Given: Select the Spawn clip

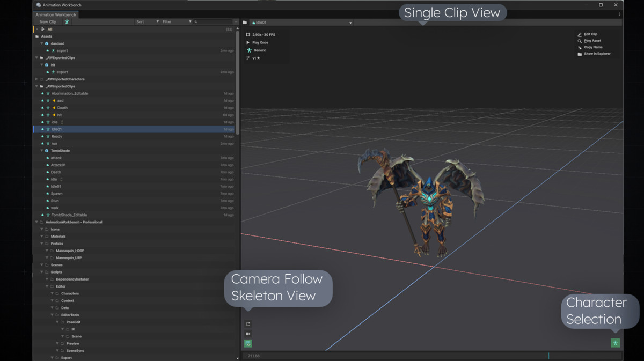Looking at the screenshot, I should point(134,194).
